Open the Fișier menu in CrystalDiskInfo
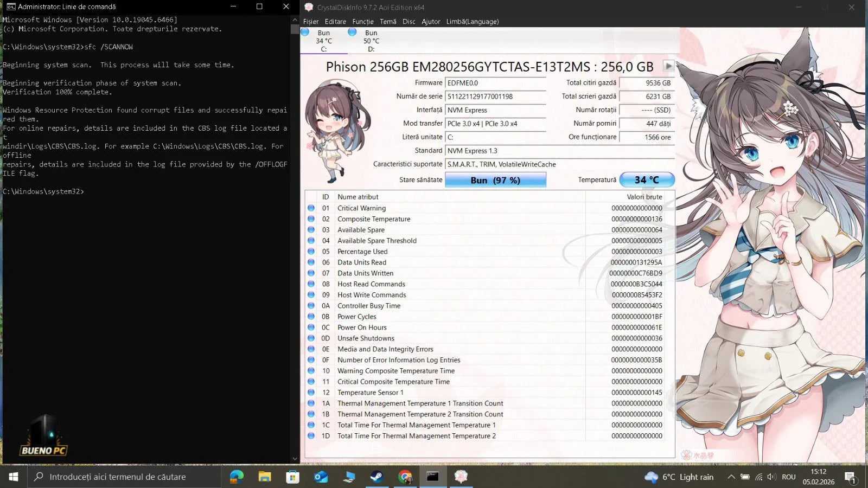This screenshot has height=488, width=868. coord(311,22)
